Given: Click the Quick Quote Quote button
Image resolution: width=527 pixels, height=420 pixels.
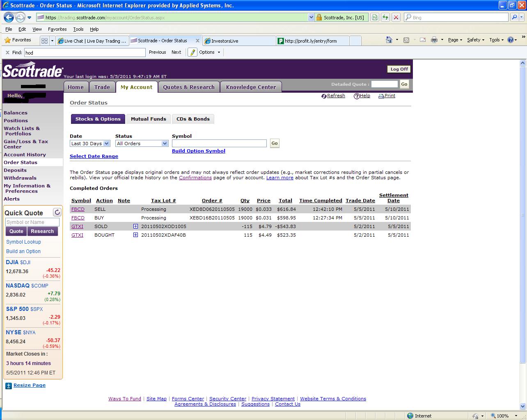Looking at the screenshot, I should click(x=16, y=231).
